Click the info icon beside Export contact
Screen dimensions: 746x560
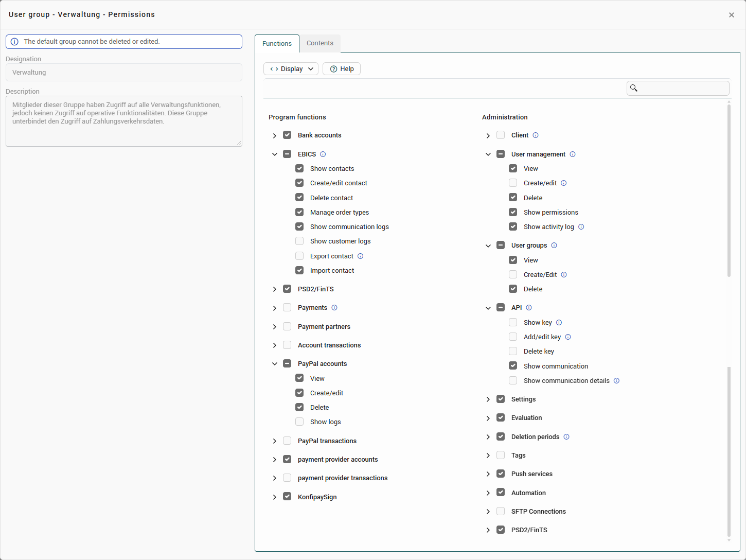click(x=361, y=256)
